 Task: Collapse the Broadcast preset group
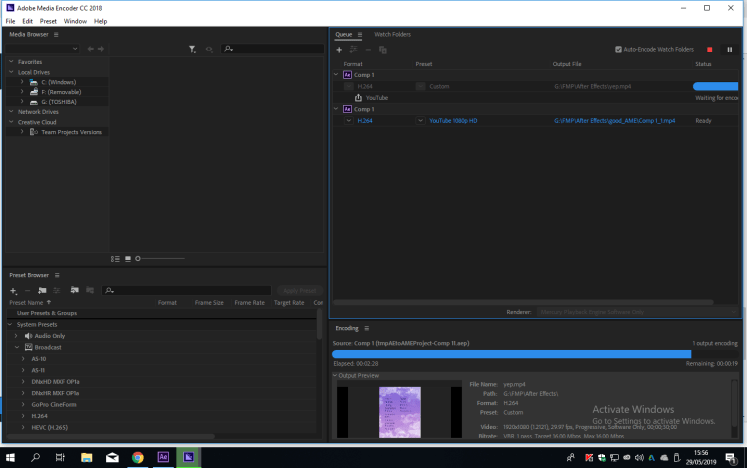[17, 347]
